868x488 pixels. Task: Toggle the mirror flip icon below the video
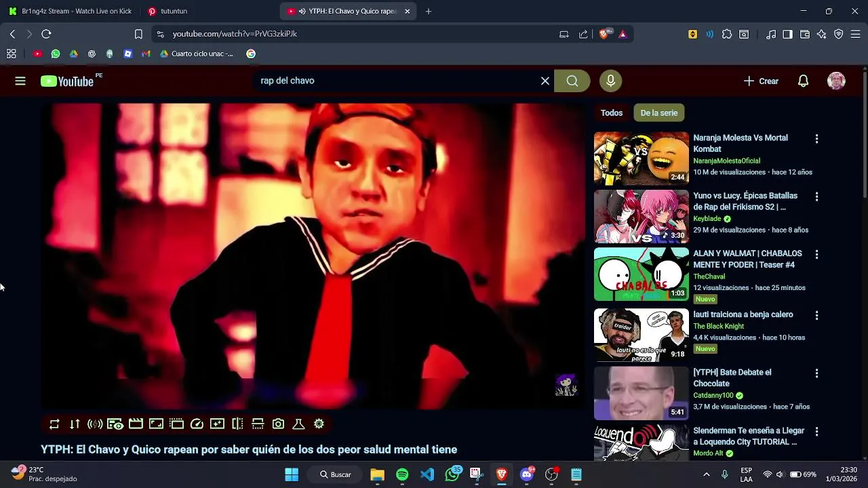click(237, 424)
